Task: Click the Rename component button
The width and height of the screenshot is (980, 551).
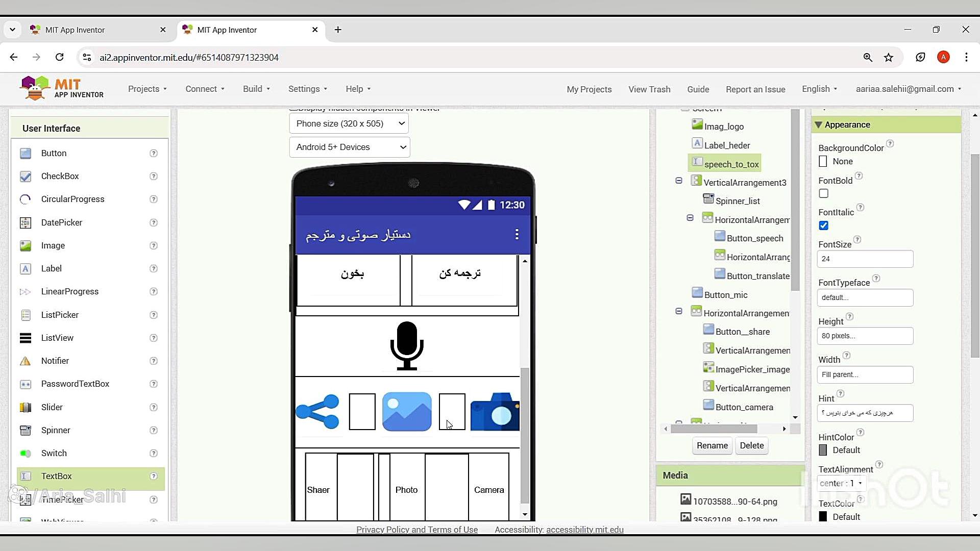Action: [x=712, y=445]
